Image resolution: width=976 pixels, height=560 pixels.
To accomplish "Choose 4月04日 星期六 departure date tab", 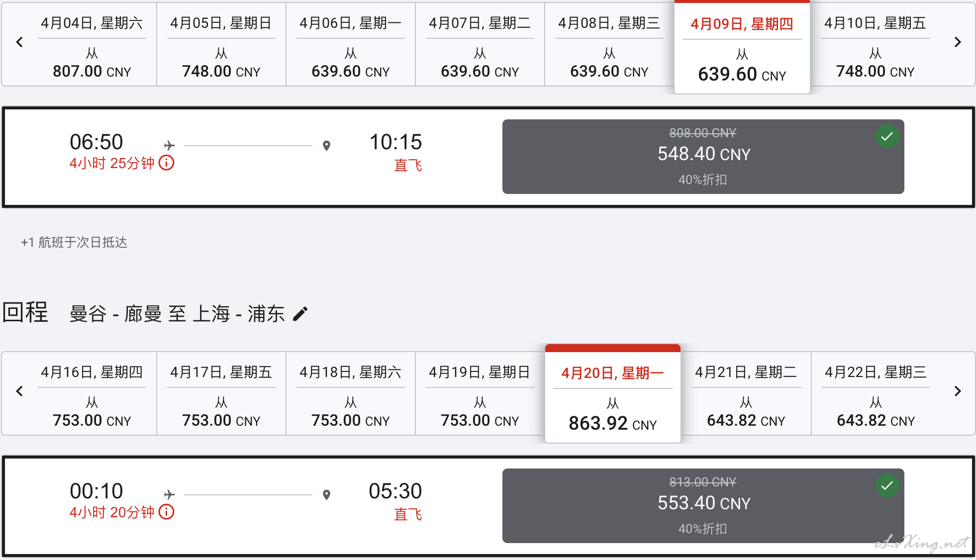I will pyautogui.click(x=92, y=45).
